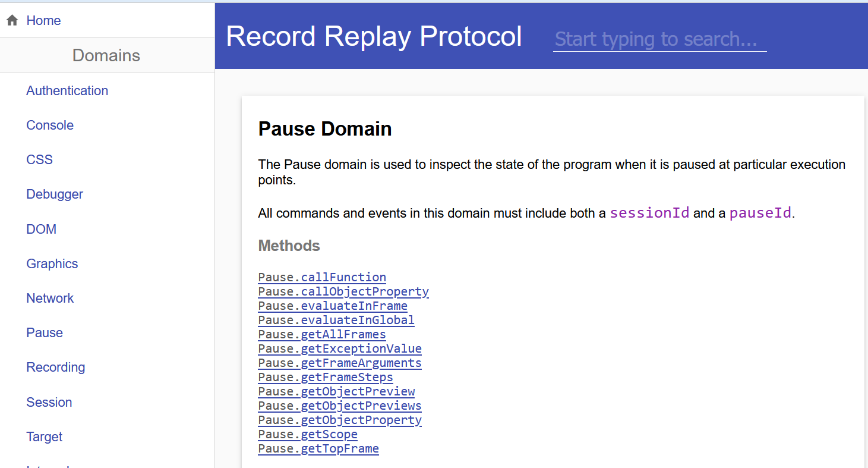Viewport: 868px width, 468px height.
Task: Open the Pause.getTopFrame method link
Action: [x=318, y=449]
